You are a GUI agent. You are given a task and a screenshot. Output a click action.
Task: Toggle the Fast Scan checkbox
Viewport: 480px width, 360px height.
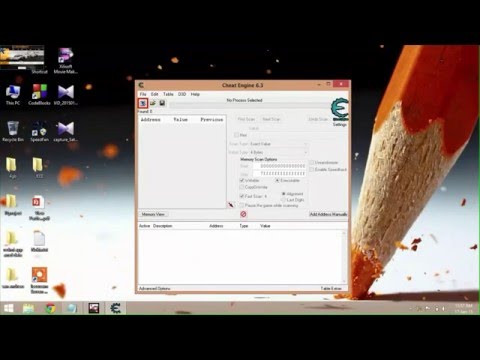[242, 196]
